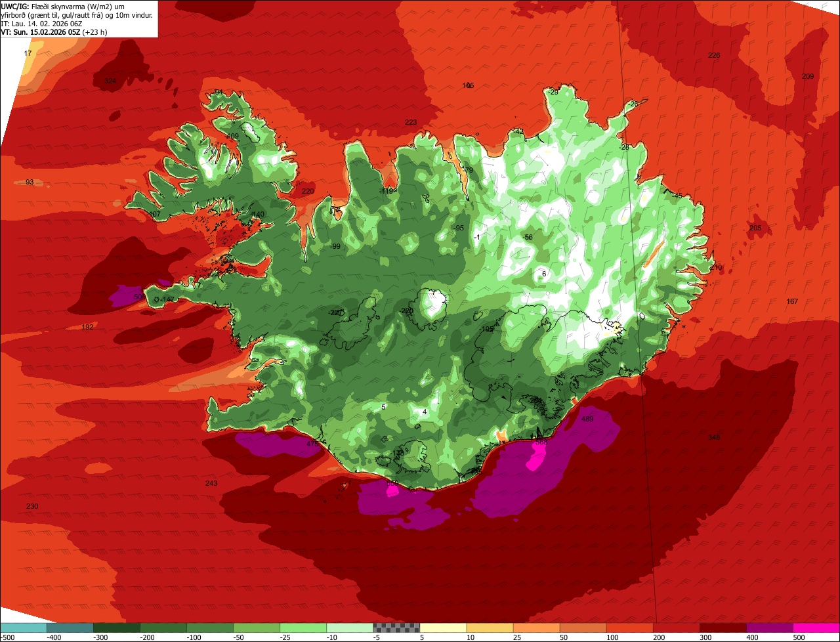This screenshot has height=642, width=840.
Task: Click the map value 93 at the left edge
Action: [30, 182]
